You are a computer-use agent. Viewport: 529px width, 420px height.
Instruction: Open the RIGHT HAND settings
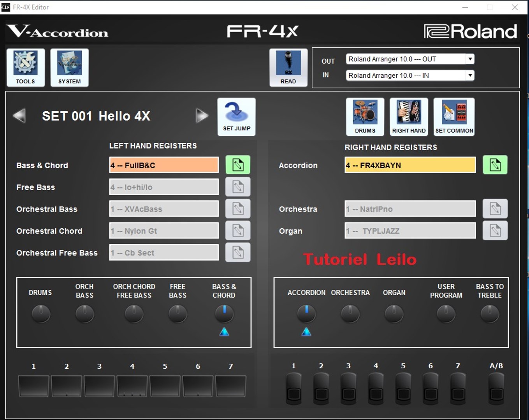coord(409,117)
